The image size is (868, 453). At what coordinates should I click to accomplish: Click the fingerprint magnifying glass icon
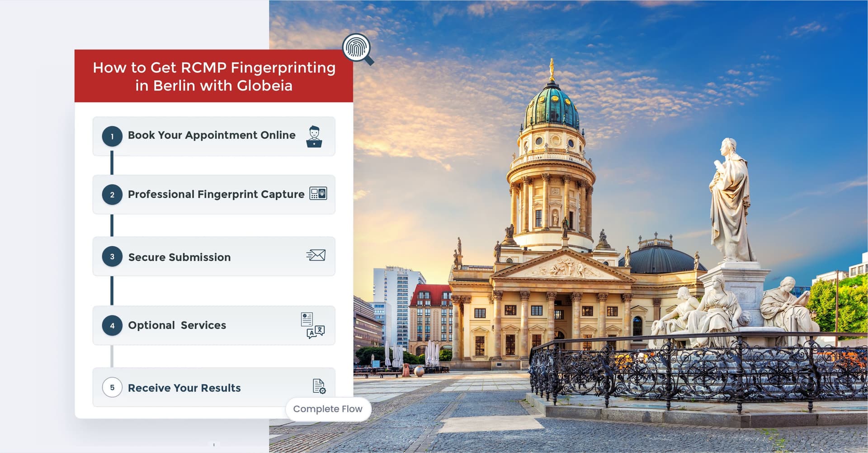[357, 48]
